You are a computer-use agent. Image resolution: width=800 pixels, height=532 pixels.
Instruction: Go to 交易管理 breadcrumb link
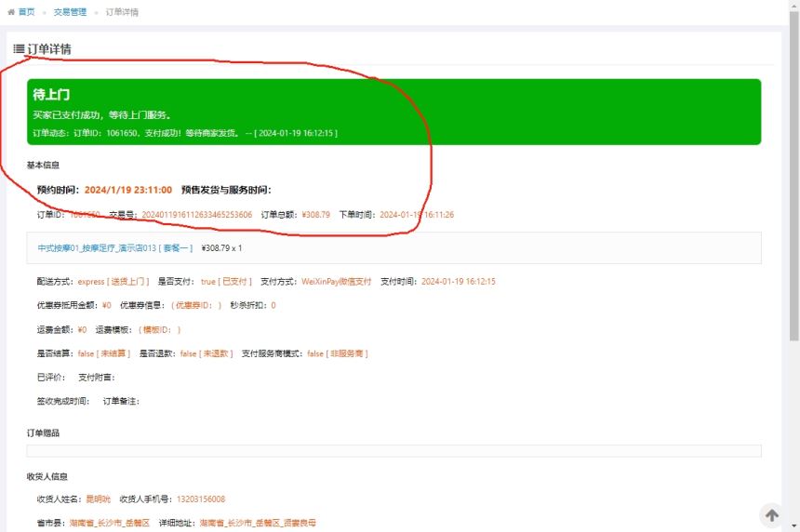click(71, 12)
